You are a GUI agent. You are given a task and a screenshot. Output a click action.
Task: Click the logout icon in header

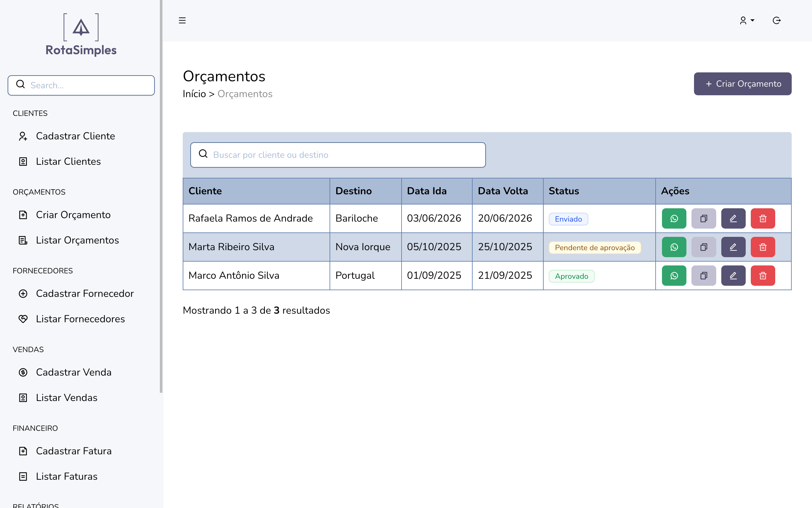(x=776, y=21)
